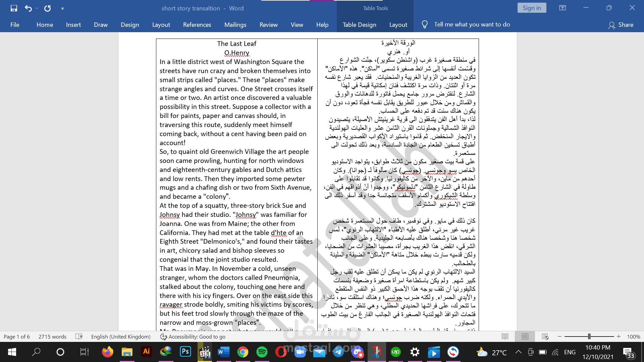Adjust the zoom level slider

click(589, 337)
